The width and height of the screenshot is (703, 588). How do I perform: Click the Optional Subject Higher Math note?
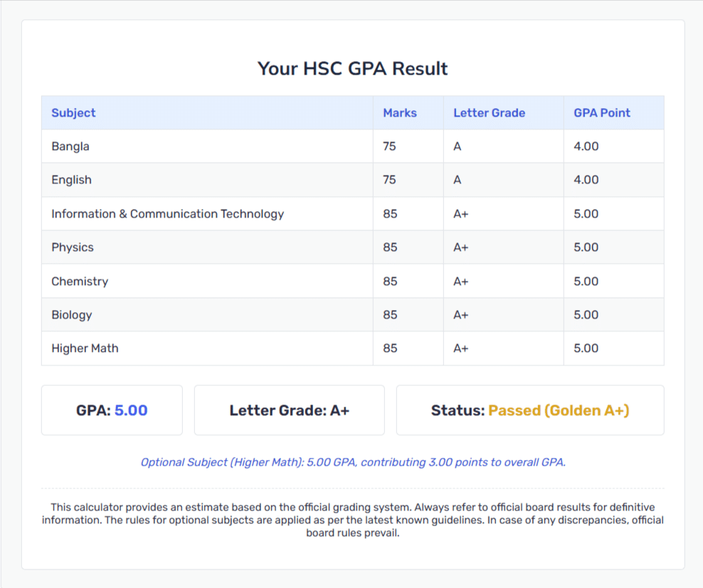[x=353, y=462]
